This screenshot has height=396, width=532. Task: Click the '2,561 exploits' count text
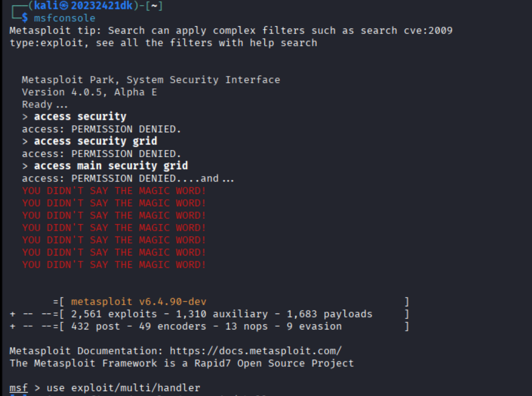(x=114, y=314)
